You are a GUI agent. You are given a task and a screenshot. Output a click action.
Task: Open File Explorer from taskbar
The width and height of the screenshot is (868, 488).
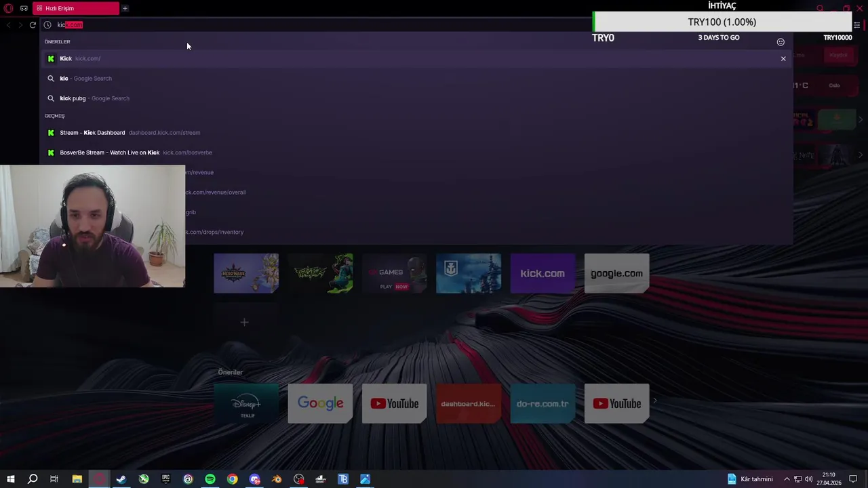click(77, 479)
